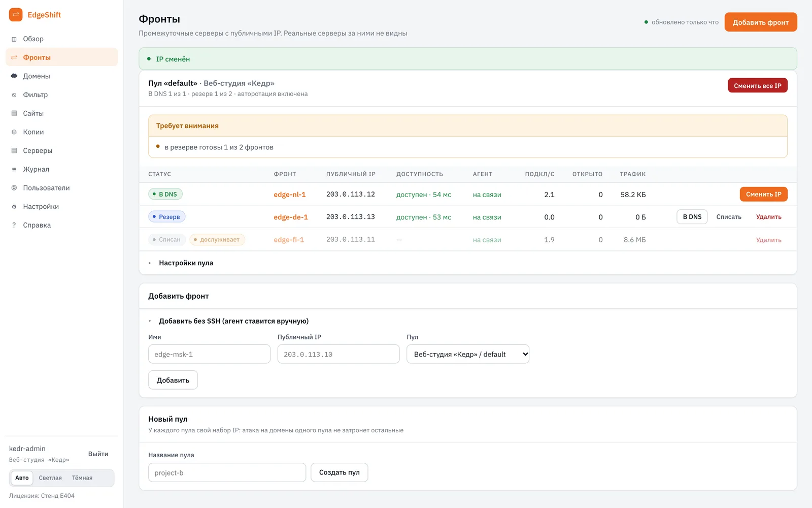Go to Серверы page
This screenshot has height=508, width=812.
(x=61, y=151)
